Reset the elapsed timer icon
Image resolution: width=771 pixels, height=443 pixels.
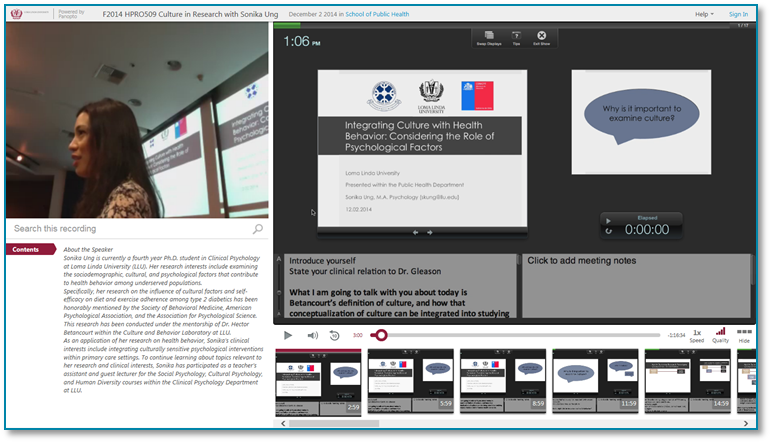click(x=609, y=231)
